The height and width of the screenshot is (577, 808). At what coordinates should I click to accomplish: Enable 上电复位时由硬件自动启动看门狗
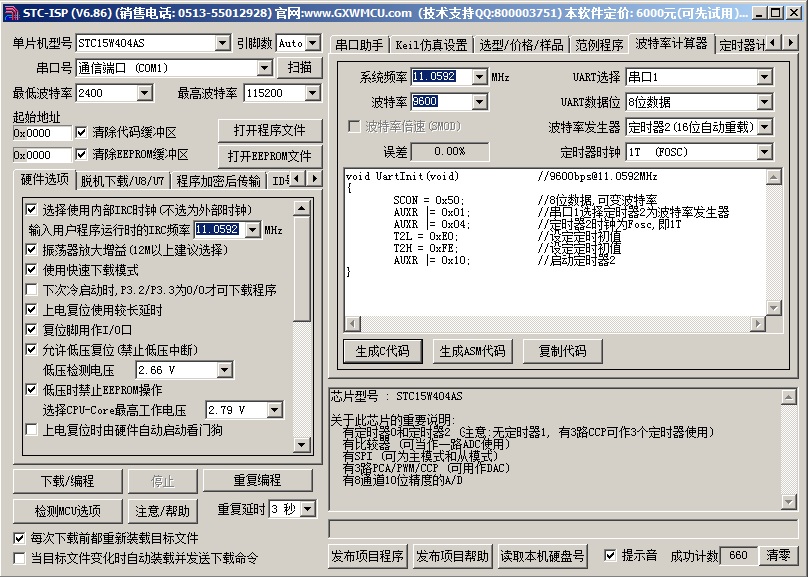31,430
